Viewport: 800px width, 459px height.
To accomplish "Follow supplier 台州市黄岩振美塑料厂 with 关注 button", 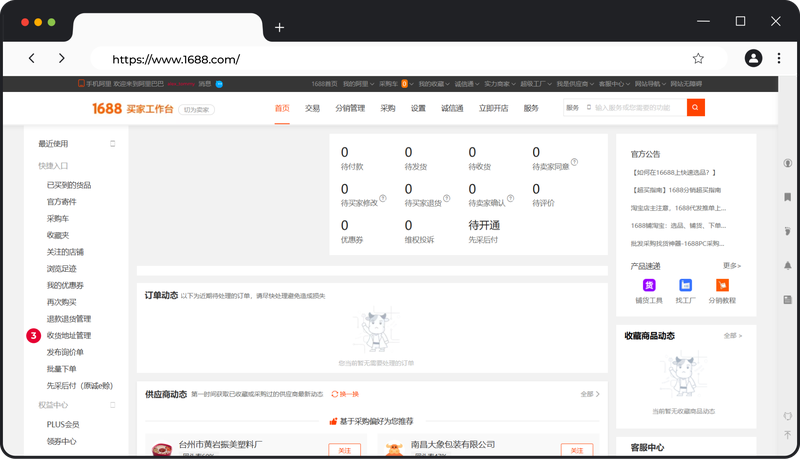I will point(344,450).
